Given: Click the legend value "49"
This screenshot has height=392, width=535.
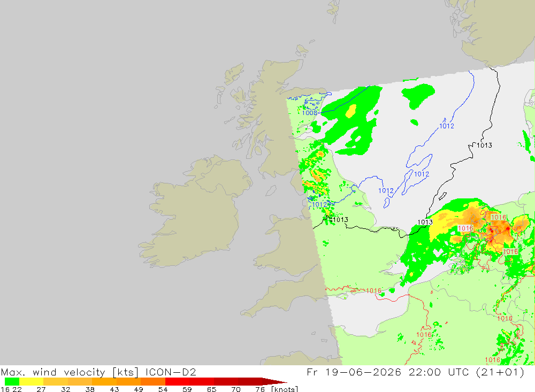Looking at the screenshot, I should (x=139, y=389).
